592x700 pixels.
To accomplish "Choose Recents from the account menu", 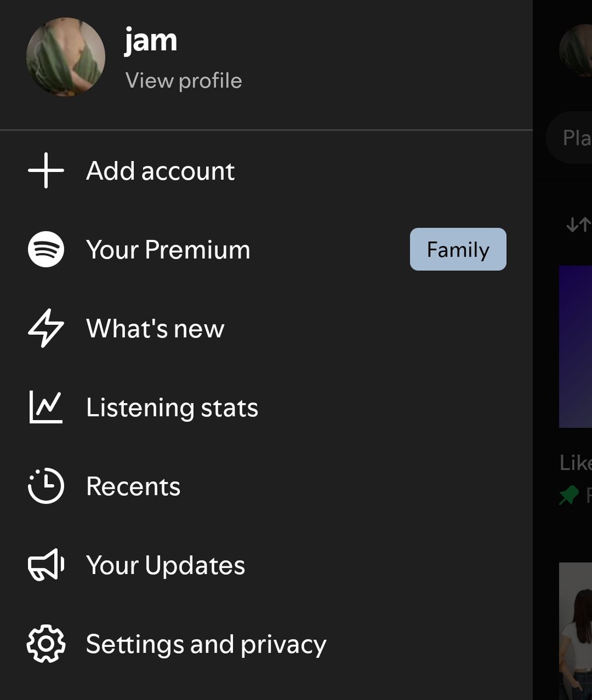I will pyautogui.click(x=134, y=486).
